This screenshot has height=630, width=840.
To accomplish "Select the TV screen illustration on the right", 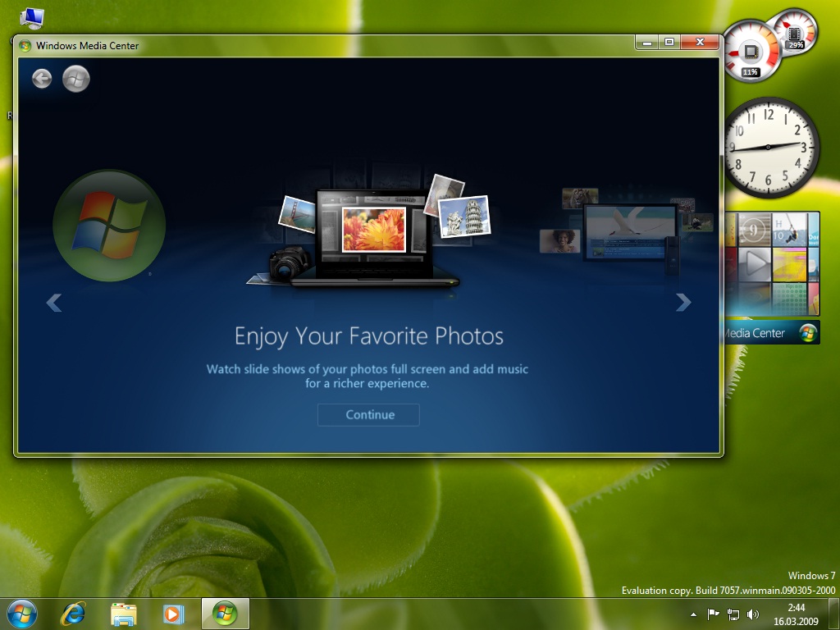I will click(629, 231).
